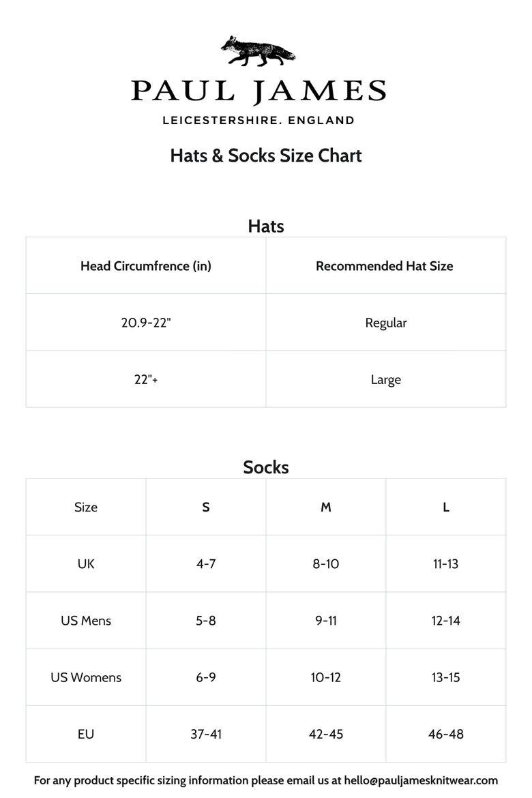The image size is (532, 798).
Task: Click the S column header in Socks table
Action: [206, 507]
